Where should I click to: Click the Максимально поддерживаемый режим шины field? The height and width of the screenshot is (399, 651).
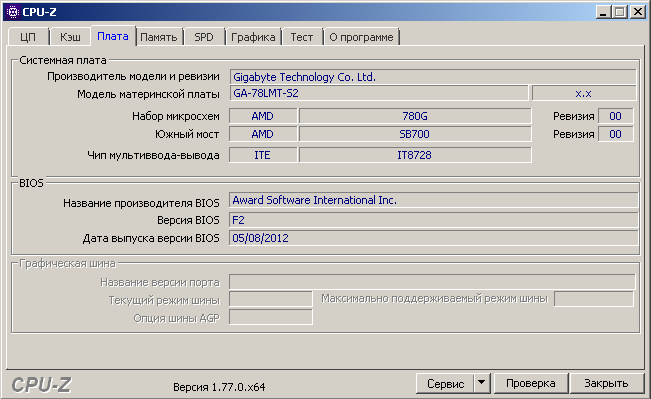pyautogui.click(x=594, y=299)
